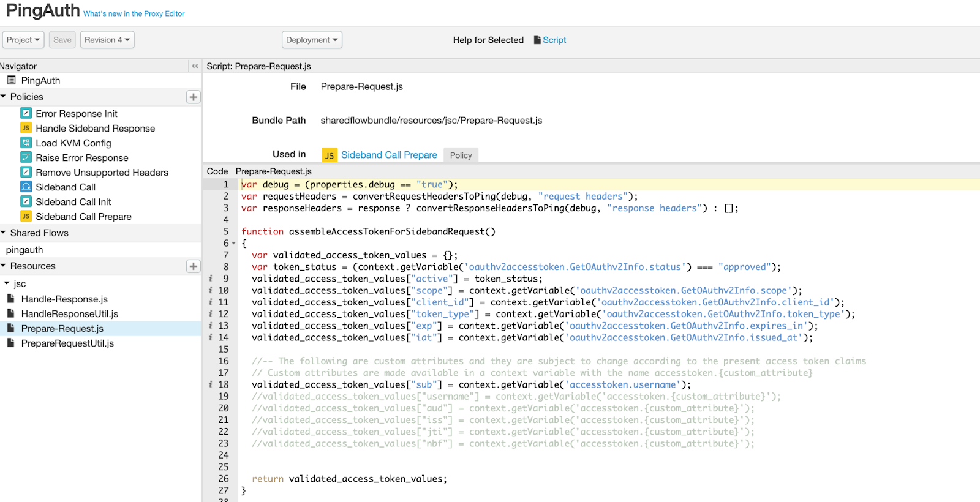980x502 pixels.
Task: Click the Script: Prepare-Request.js panel header
Action: pyautogui.click(x=259, y=66)
